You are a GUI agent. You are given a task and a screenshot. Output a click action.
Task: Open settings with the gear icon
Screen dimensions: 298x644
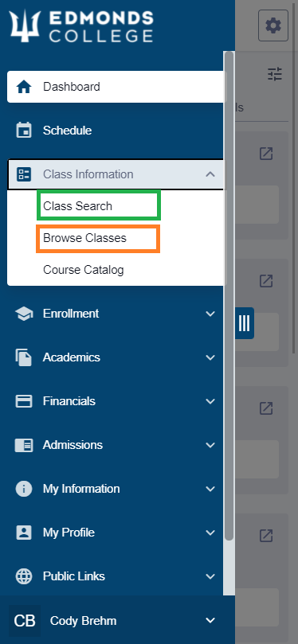tap(273, 26)
